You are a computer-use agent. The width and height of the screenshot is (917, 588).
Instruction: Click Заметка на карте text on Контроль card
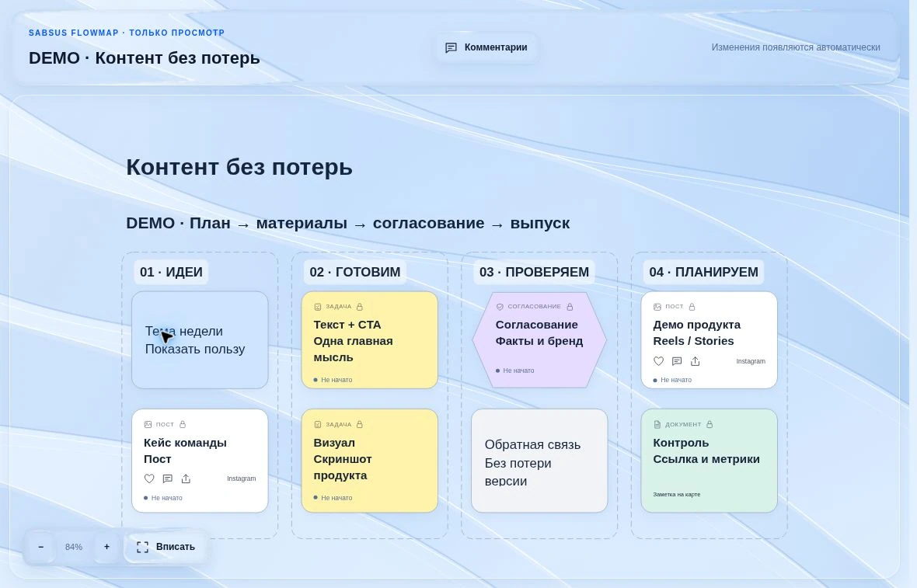(x=677, y=495)
